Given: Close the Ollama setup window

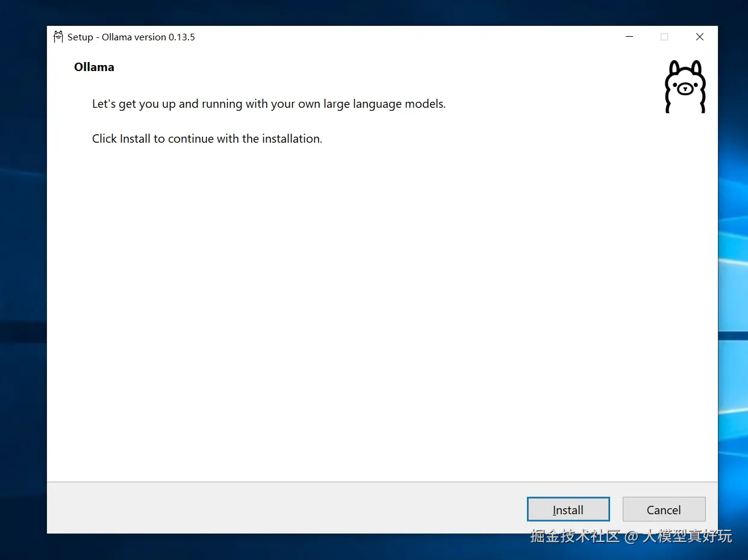Looking at the screenshot, I should [700, 37].
